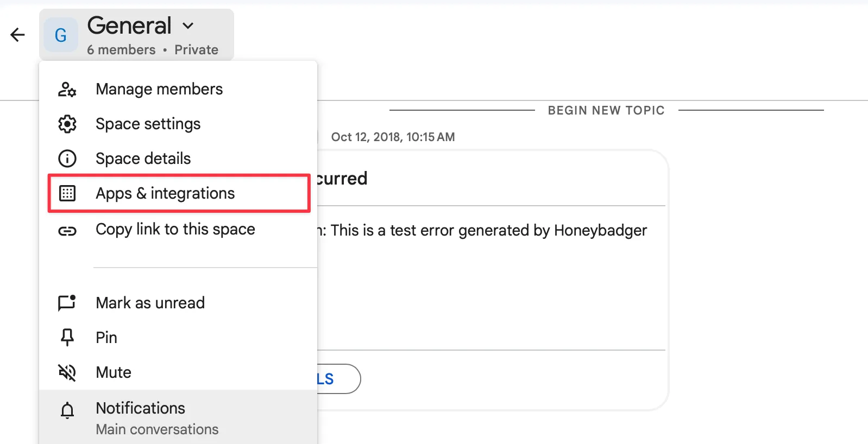Click the Mark as unread chat icon
Screen dimensions: 868x444
(x=67, y=303)
